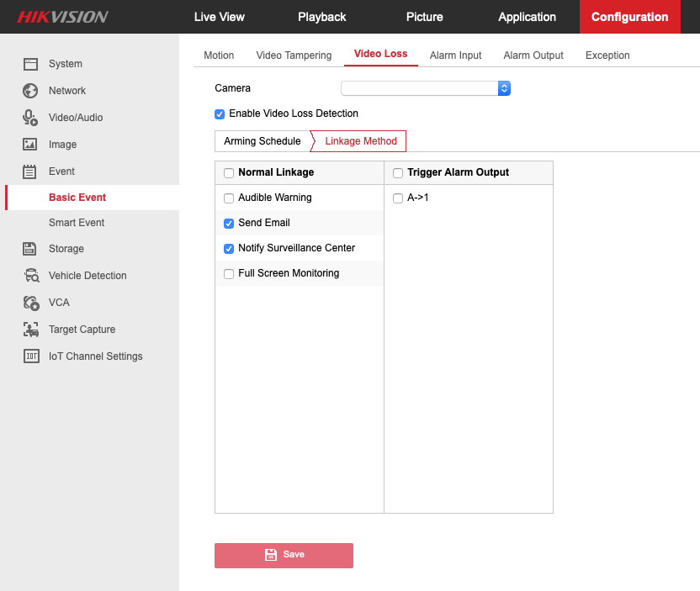Open Vehicle Detection via its sidebar icon

(x=30, y=276)
